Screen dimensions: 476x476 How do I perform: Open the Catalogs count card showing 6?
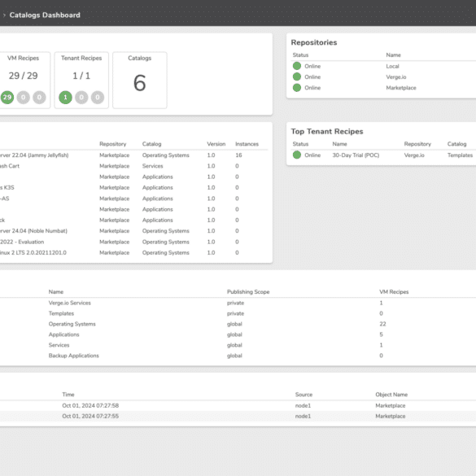click(140, 80)
